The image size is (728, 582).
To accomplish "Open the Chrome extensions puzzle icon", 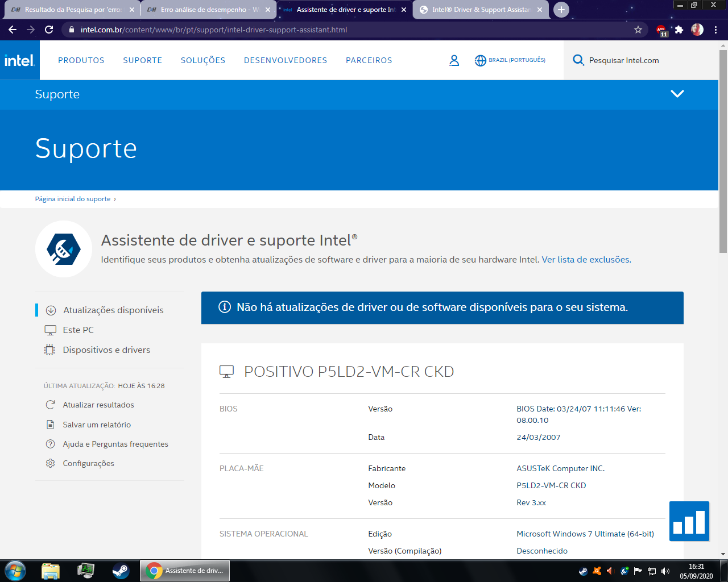I will (x=679, y=30).
